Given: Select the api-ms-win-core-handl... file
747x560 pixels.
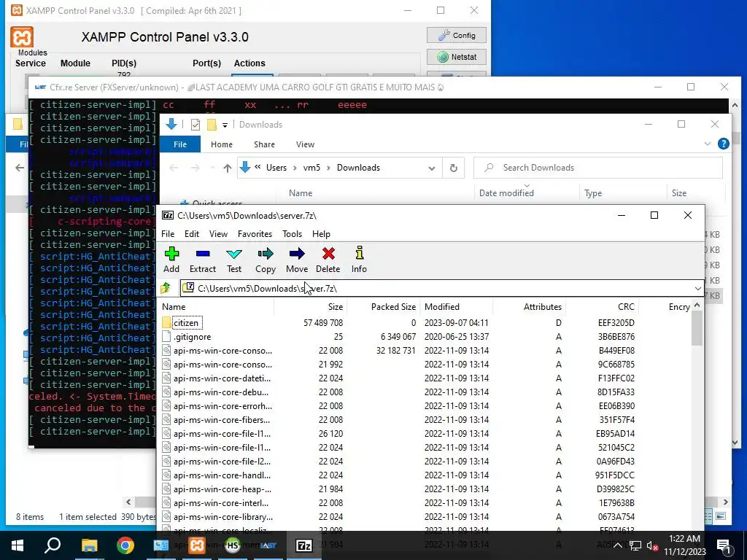Looking at the screenshot, I should point(222,475).
